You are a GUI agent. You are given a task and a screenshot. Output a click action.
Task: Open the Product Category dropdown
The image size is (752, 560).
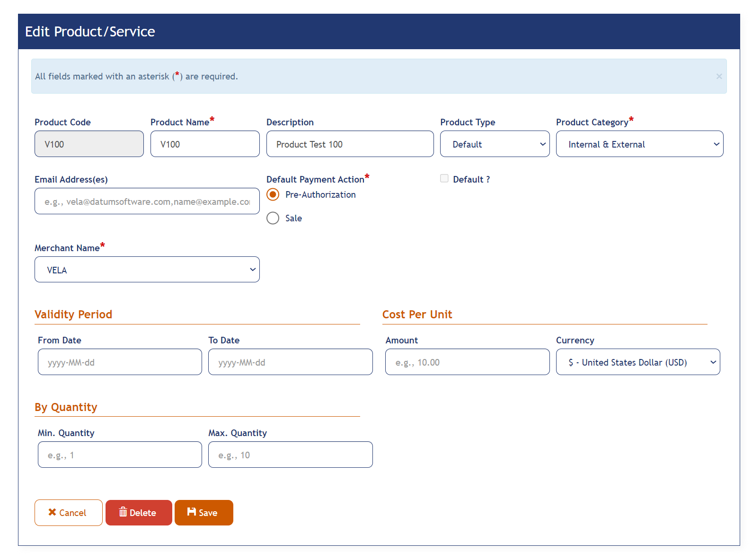coord(639,144)
